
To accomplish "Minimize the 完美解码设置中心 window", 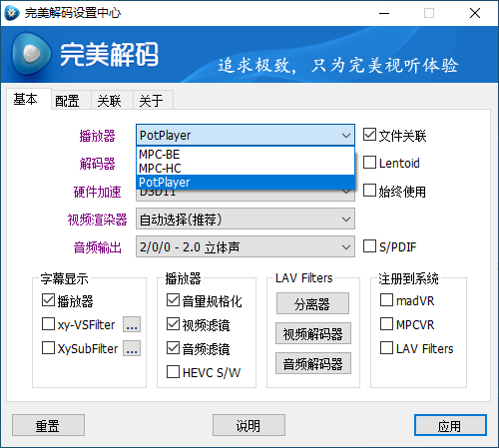I will (x=384, y=13).
